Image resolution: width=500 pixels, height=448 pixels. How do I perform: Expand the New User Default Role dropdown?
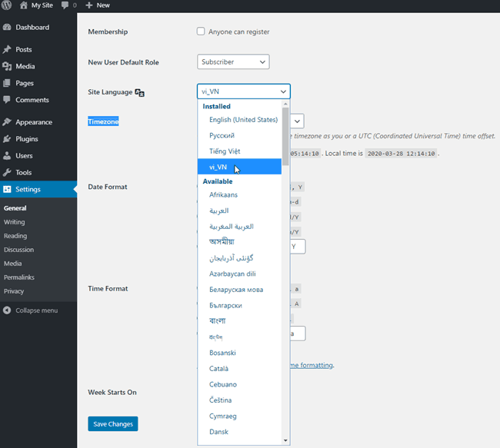point(233,61)
